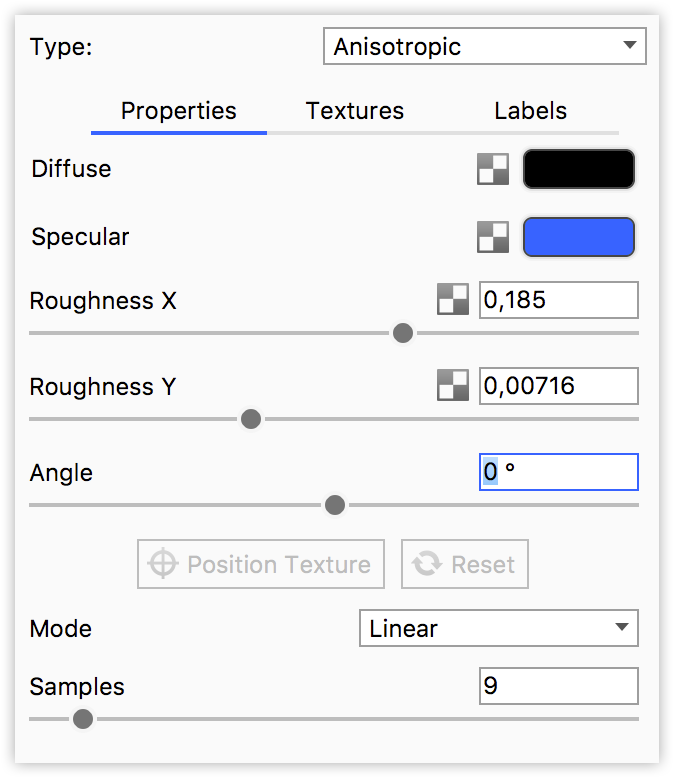
Task: Open the material Type dropdown
Action: point(485,47)
